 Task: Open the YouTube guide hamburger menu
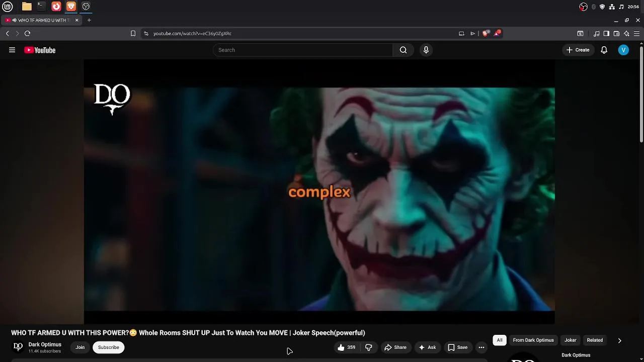coord(12,50)
